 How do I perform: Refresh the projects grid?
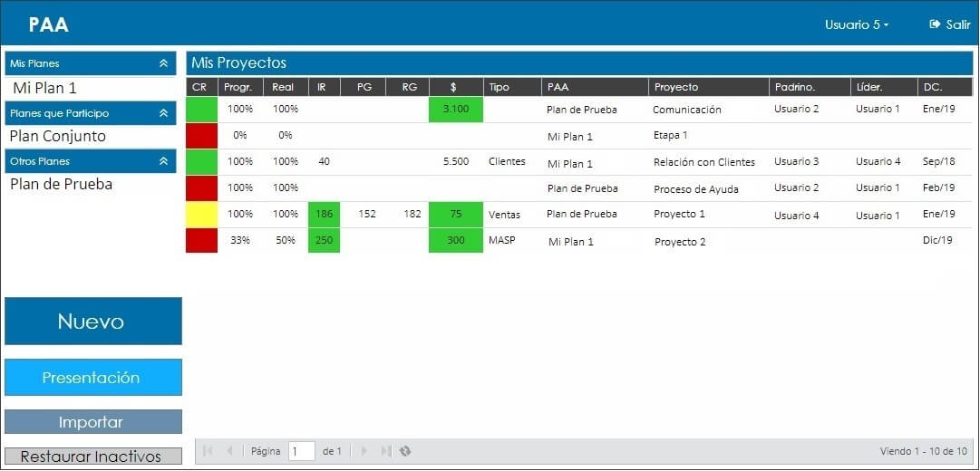(x=405, y=451)
